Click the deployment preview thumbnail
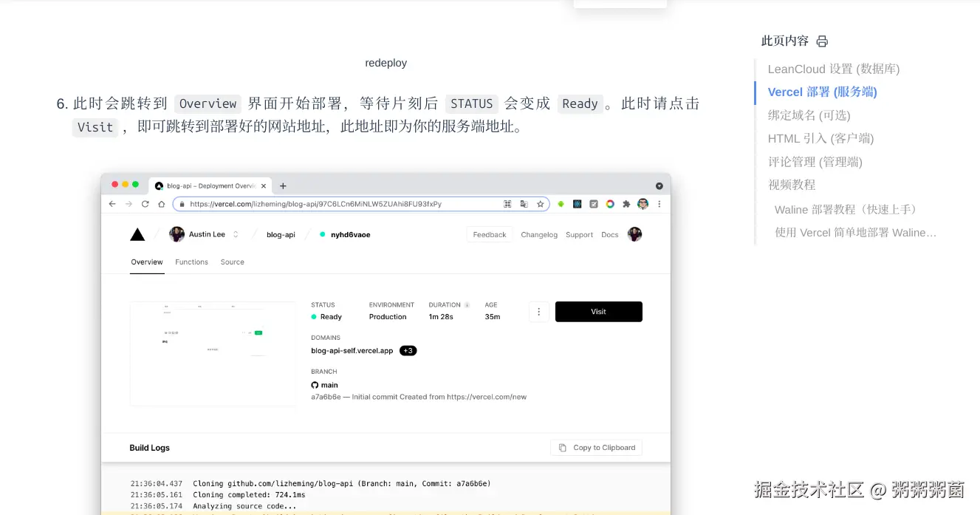The height and width of the screenshot is (515, 980). pos(213,353)
